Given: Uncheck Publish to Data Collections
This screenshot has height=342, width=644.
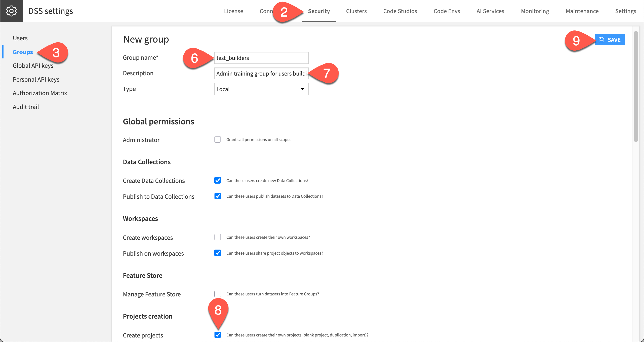Looking at the screenshot, I should [x=218, y=196].
